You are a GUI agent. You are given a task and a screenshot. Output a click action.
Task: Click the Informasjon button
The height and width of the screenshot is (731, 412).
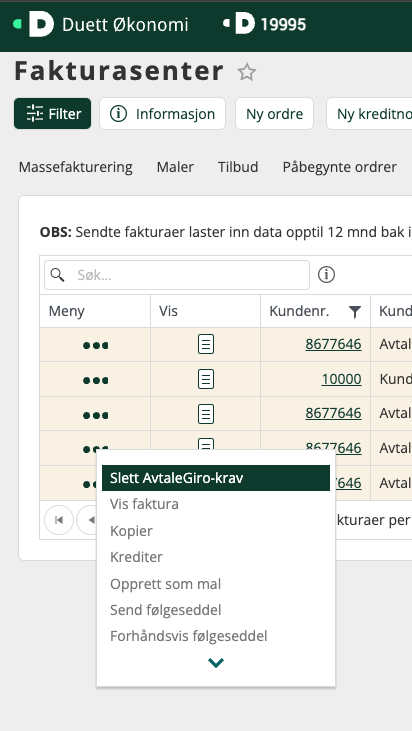tap(162, 114)
